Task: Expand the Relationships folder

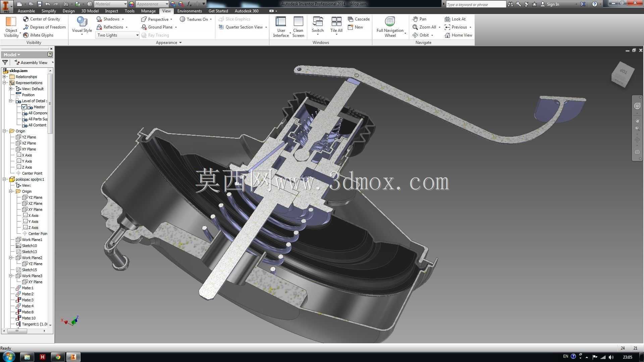Action: click(x=5, y=77)
